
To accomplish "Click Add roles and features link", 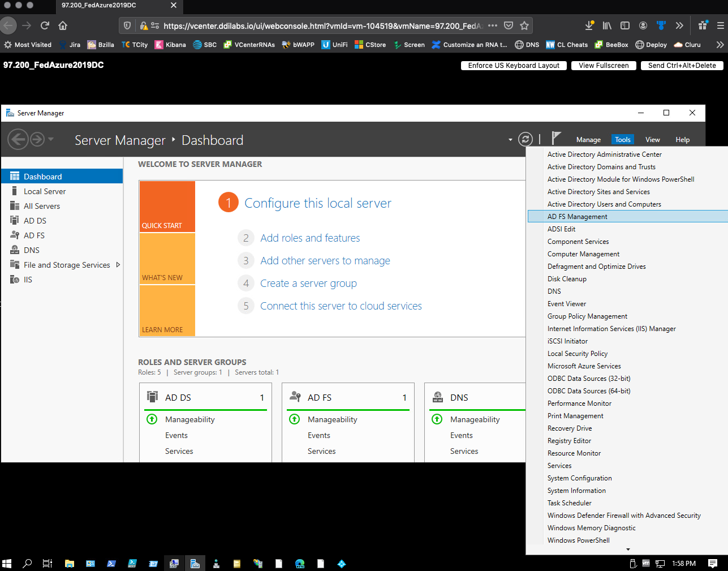I will point(310,238).
